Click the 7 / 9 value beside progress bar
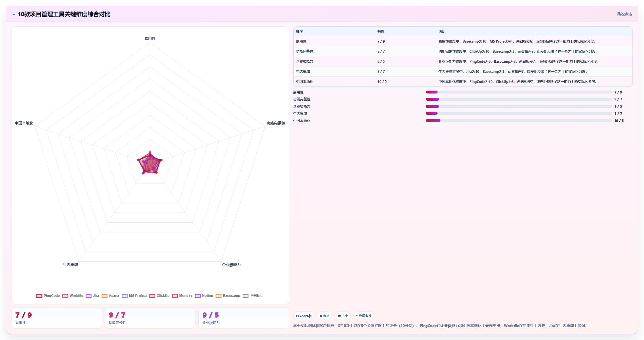 [x=618, y=92]
